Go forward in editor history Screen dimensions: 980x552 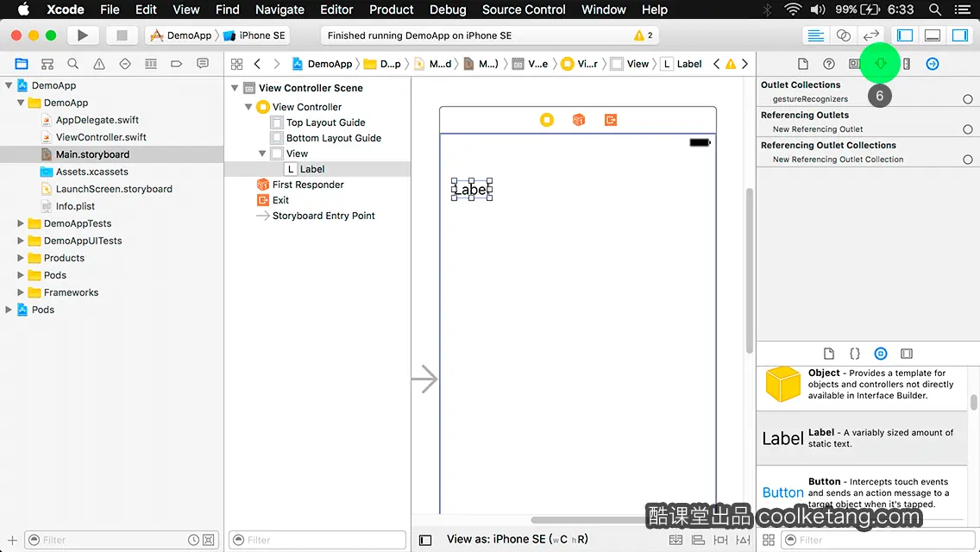tap(276, 64)
